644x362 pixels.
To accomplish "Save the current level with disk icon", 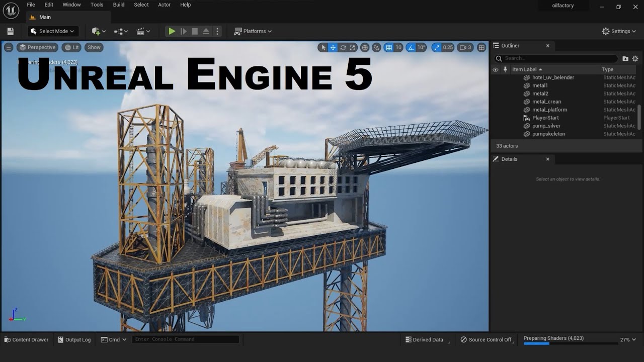I will (x=10, y=31).
